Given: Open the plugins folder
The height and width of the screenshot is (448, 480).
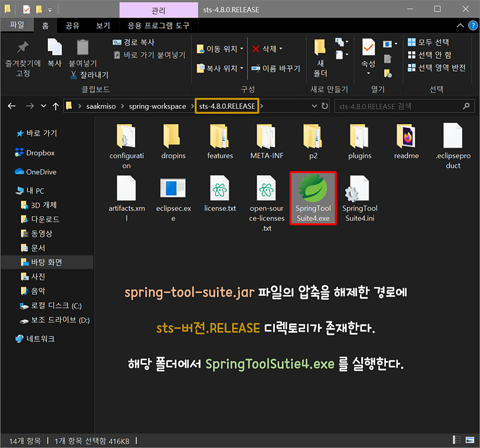Looking at the screenshot, I should (359, 142).
